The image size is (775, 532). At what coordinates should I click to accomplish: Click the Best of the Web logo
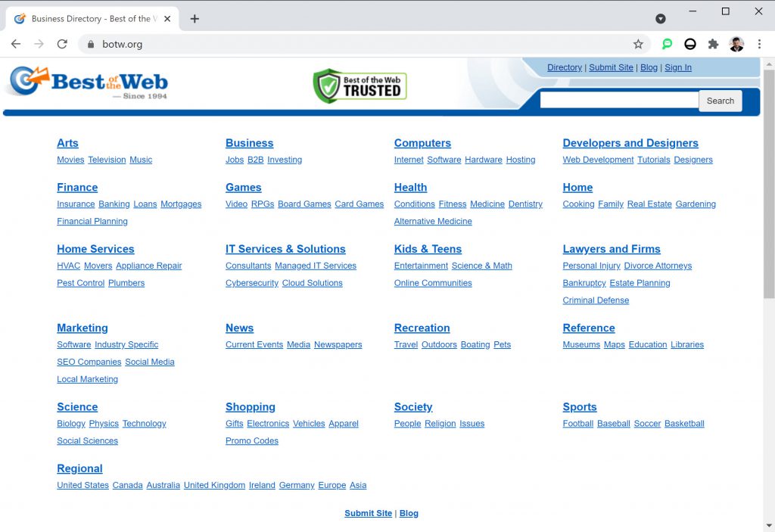click(x=89, y=82)
